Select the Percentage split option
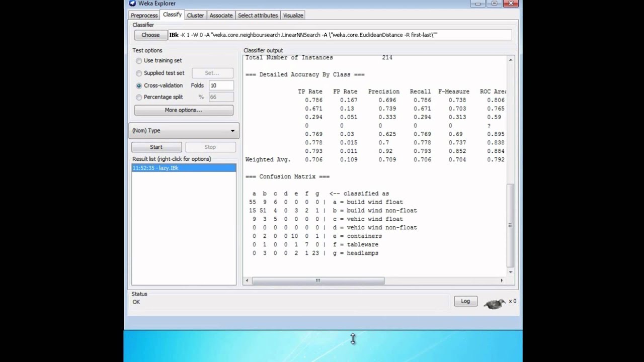This screenshot has height=362, width=644. pos(139,98)
